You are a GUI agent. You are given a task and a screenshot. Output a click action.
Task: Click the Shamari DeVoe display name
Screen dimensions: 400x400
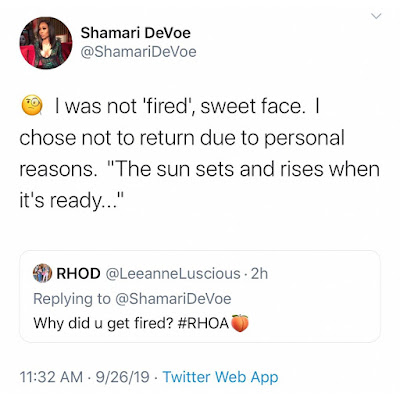[x=135, y=33]
